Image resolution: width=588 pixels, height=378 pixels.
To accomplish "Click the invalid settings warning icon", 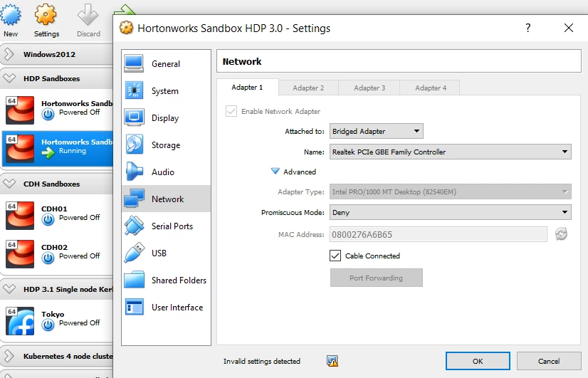I will click(x=332, y=361).
